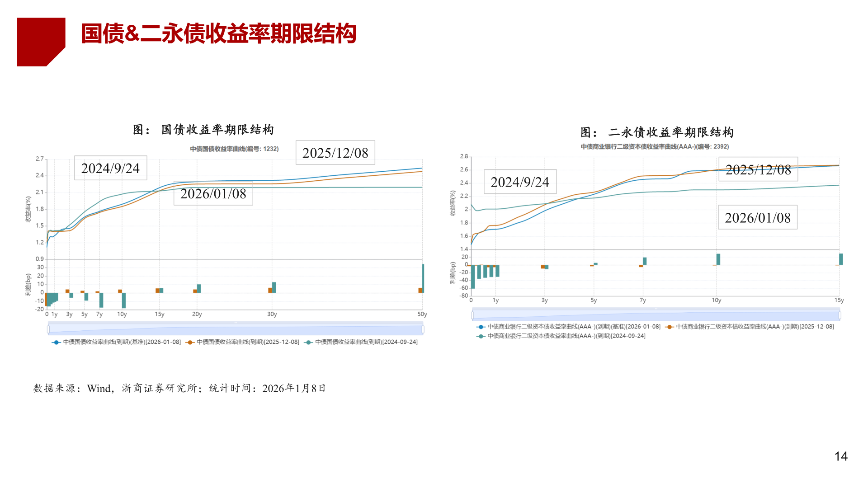Select the 2026/01/08 label on left chart
Viewport: 868px width, 488px height.
click(213, 193)
